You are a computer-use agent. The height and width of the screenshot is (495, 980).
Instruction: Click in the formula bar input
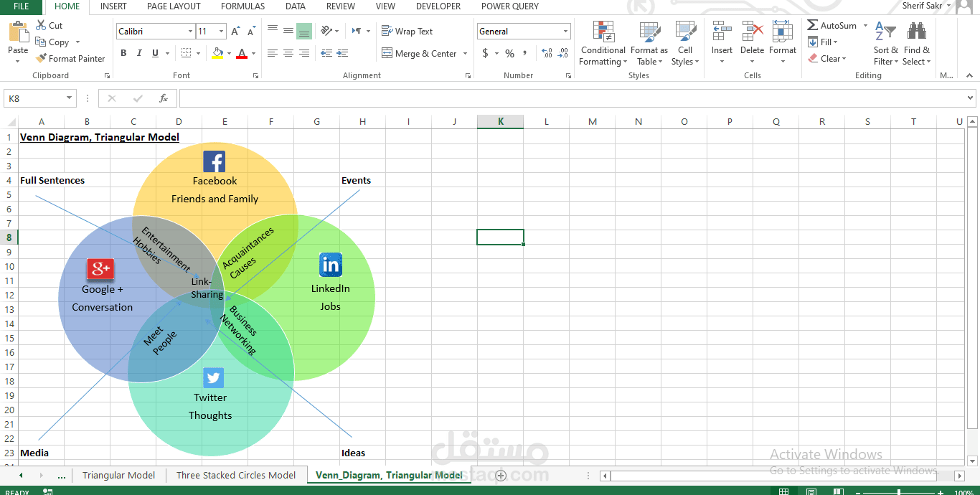tap(570, 98)
